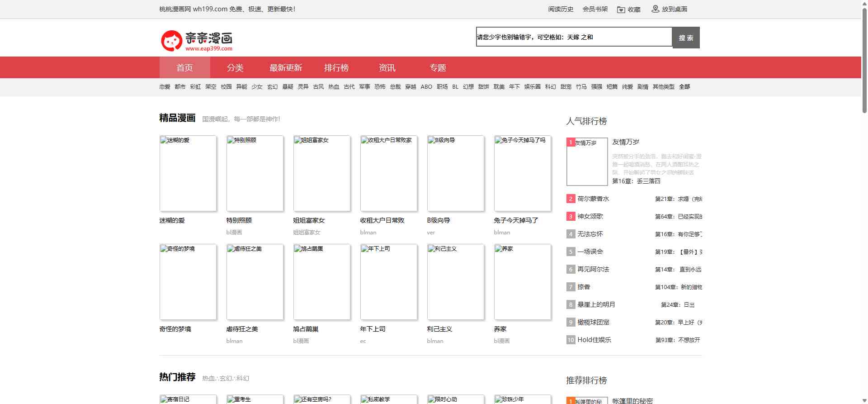Open the 迷糊的爱 cover thumbnail

click(188, 173)
